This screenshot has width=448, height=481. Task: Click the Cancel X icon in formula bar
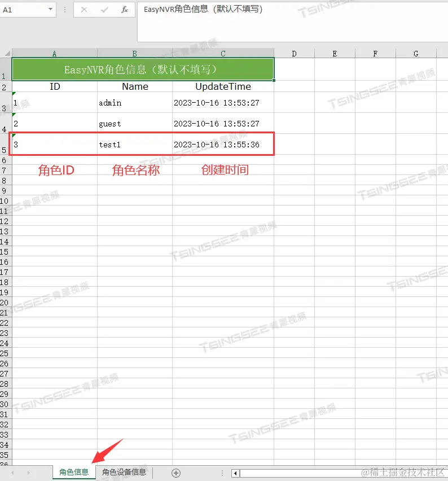click(x=84, y=10)
